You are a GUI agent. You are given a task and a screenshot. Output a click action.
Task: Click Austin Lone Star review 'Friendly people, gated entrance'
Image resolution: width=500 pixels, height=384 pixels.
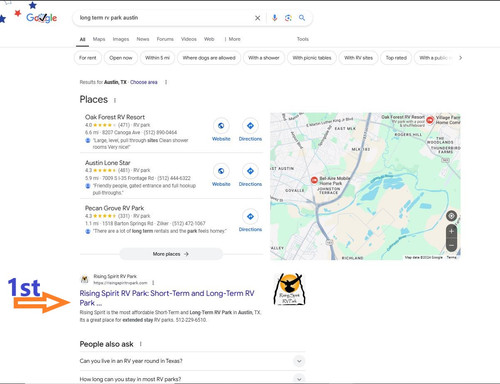144,189
